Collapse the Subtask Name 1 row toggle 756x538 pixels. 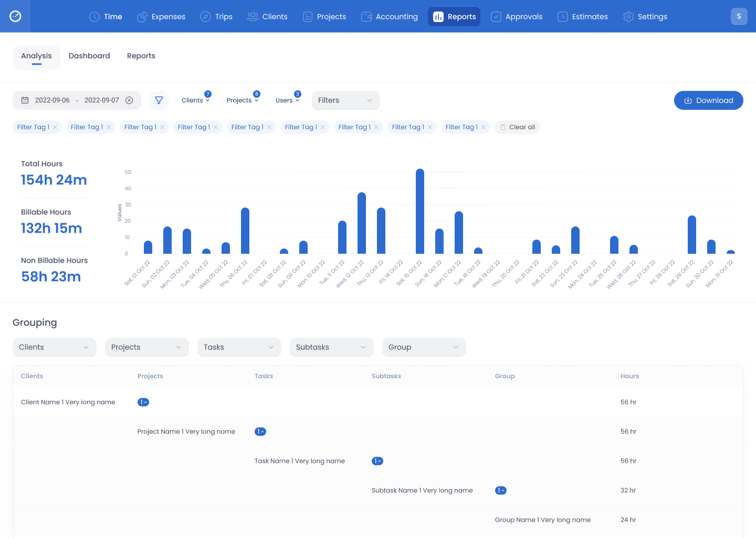coord(501,491)
